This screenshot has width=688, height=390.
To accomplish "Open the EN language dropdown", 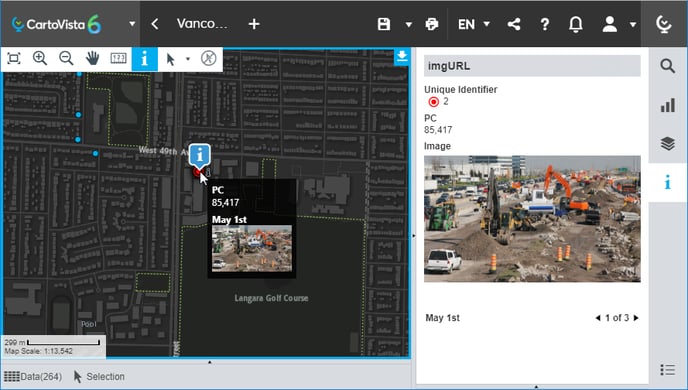I will pos(473,24).
